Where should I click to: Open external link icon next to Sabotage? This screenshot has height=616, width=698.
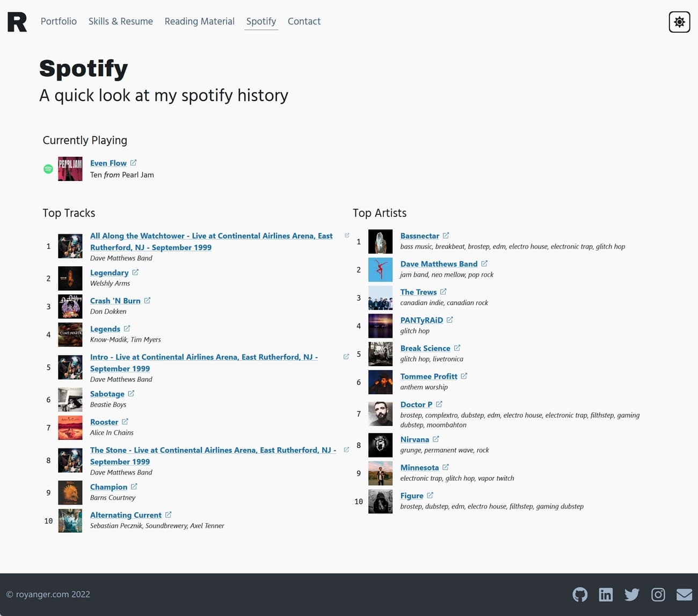(131, 394)
